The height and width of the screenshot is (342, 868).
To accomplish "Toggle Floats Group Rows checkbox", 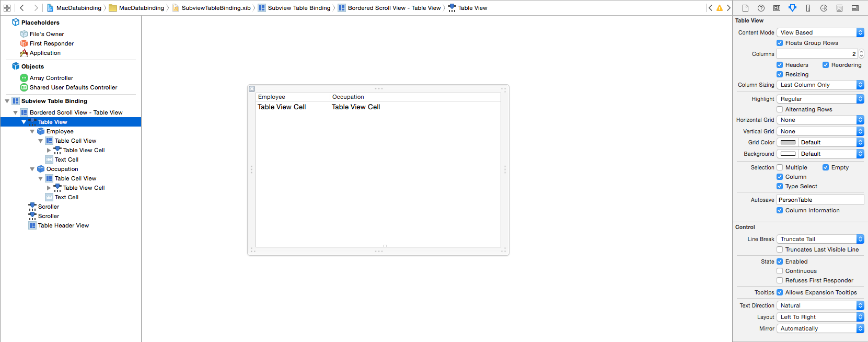I will (780, 43).
